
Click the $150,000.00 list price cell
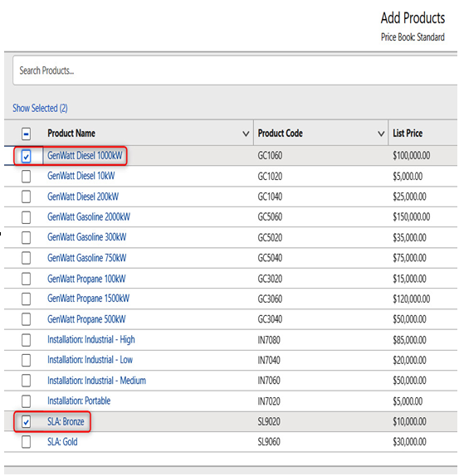click(412, 217)
